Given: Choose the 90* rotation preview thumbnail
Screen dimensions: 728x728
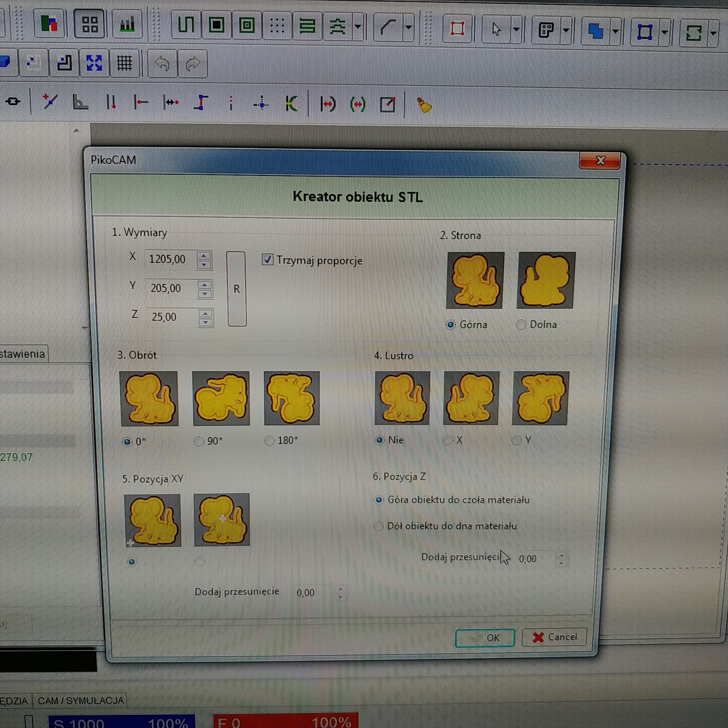Looking at the screenshot, I should coord(221,398).
